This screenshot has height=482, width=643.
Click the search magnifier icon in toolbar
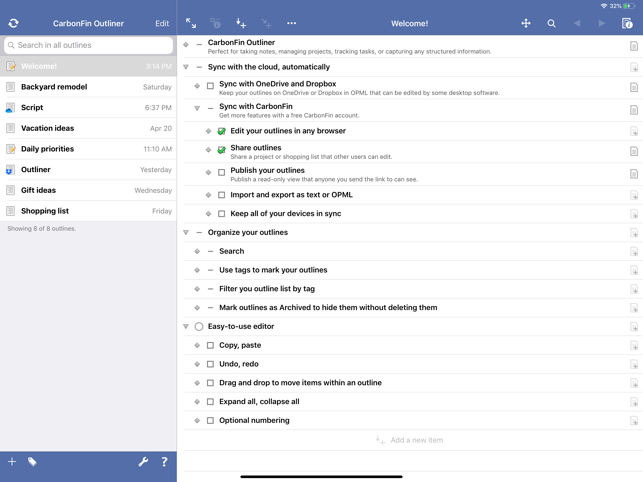551,23
